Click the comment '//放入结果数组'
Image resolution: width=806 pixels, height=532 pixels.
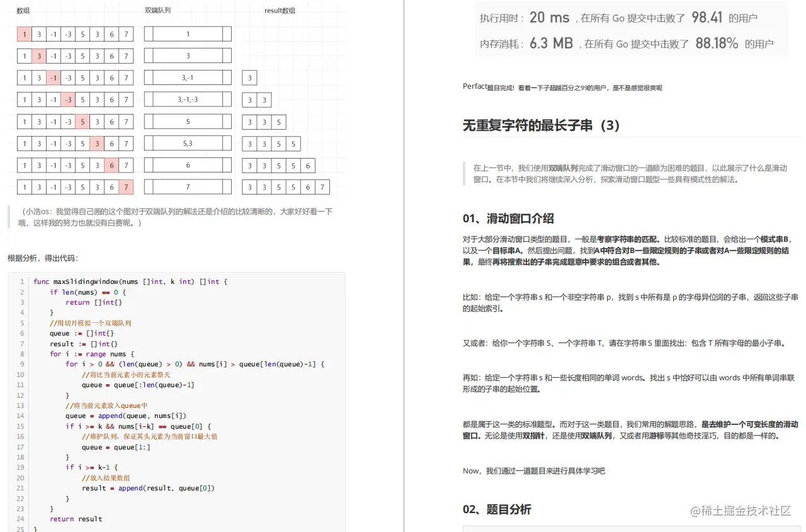(x=106, y=478)
